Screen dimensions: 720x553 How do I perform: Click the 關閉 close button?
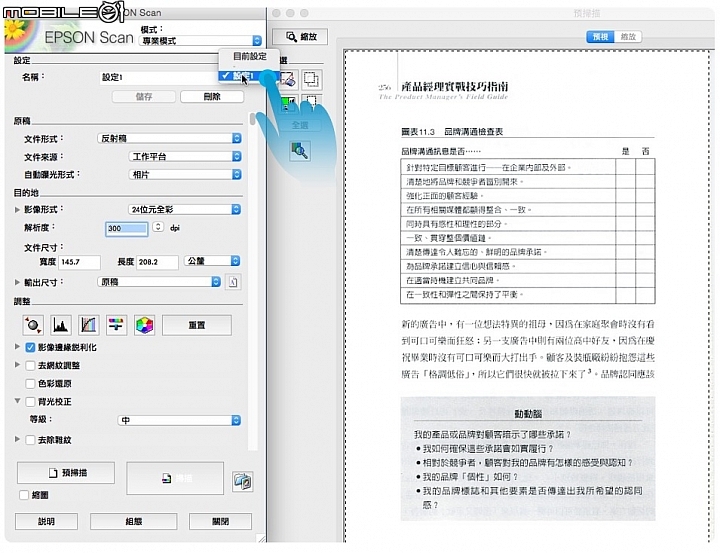[220, 521]
